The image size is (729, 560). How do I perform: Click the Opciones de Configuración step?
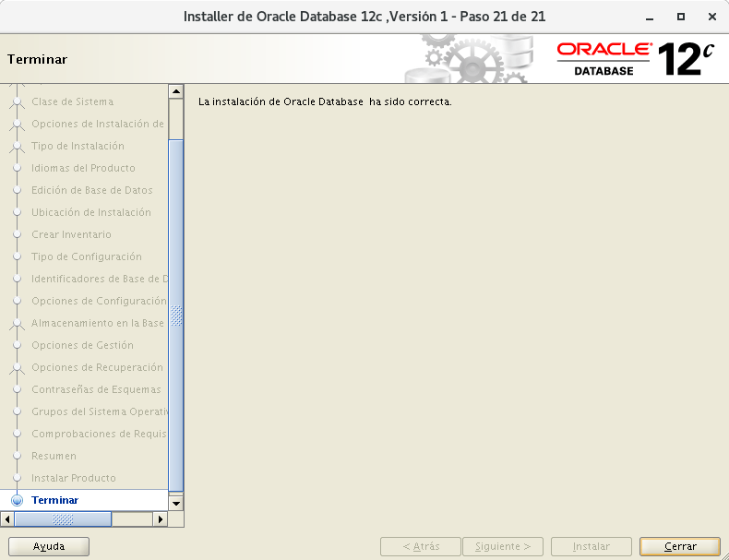point(99,301)
